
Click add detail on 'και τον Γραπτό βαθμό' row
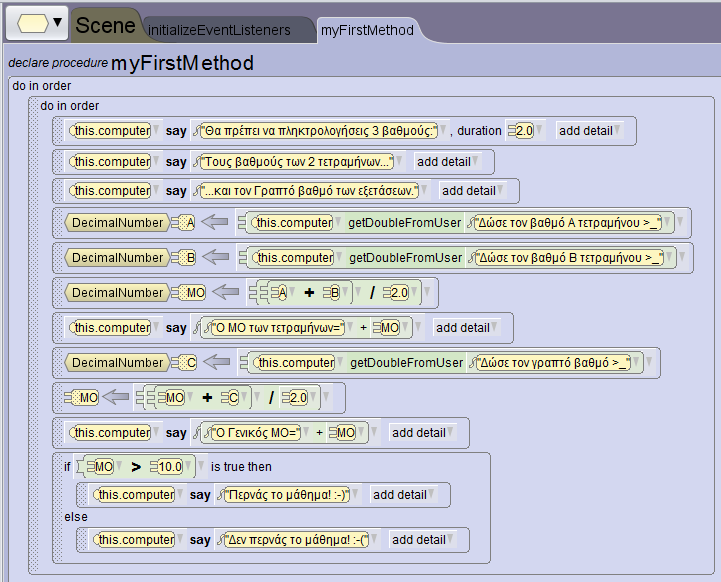click(472, 191)
